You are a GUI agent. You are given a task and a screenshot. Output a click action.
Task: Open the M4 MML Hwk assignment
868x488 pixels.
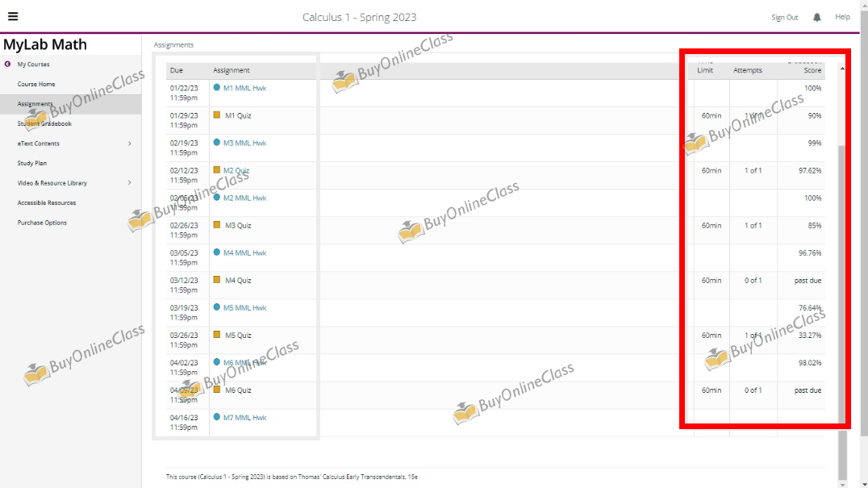pyautogui.click(x=244, y=253)
